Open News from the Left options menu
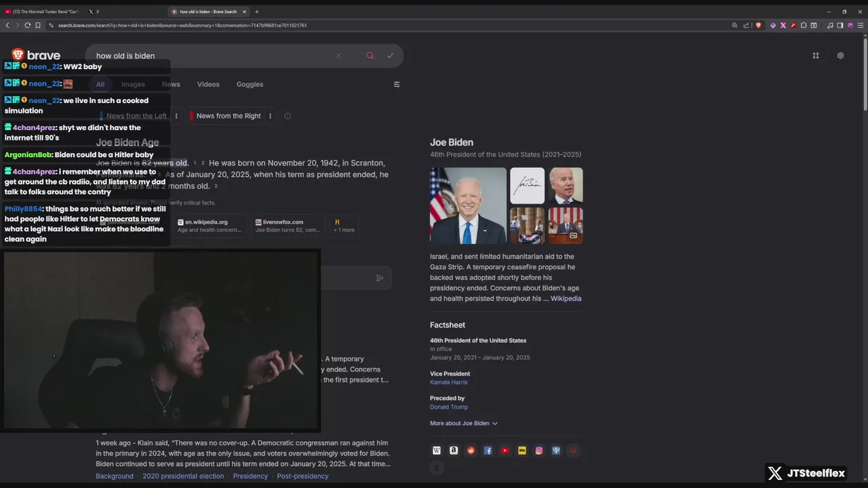This screenshot has width=868, height=488. pyautogui.click(x=176, y=116)
